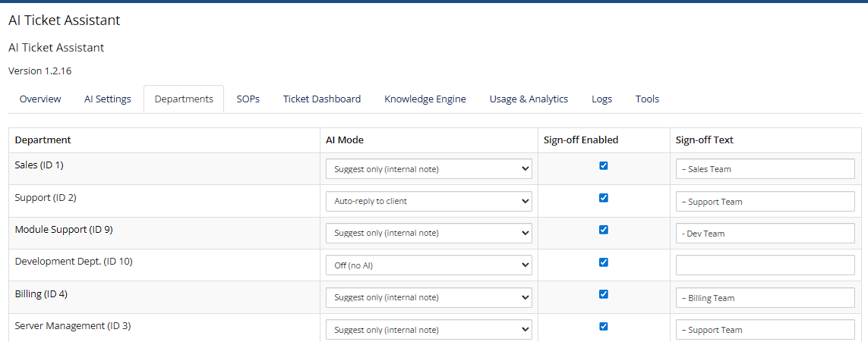Disable sign-off for Development Dept.
The width and height of the screenshot is (868, 342).
(604, 262)
